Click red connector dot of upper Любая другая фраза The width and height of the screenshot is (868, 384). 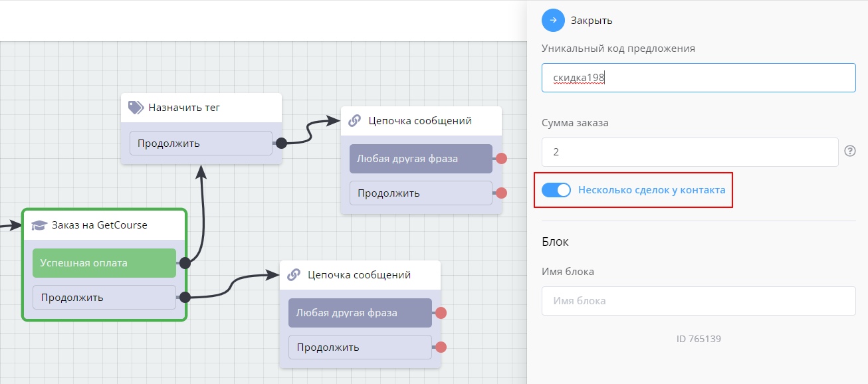pos(501,159)
